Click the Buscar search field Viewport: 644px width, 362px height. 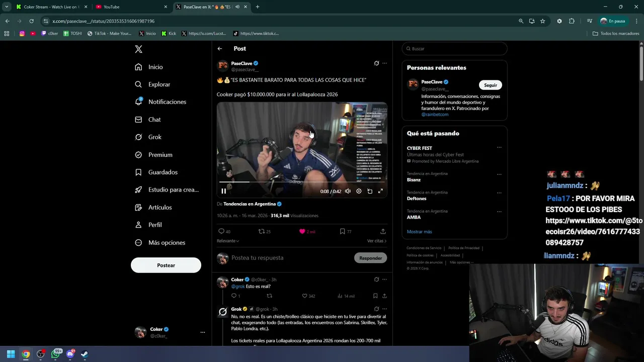454,49
